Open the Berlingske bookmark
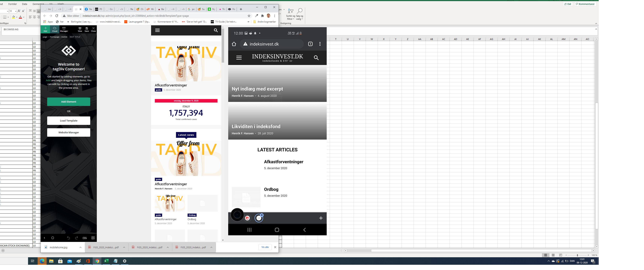Image resolution: width=644 pixels, height=270 pixels. click(x=80, y=22)
